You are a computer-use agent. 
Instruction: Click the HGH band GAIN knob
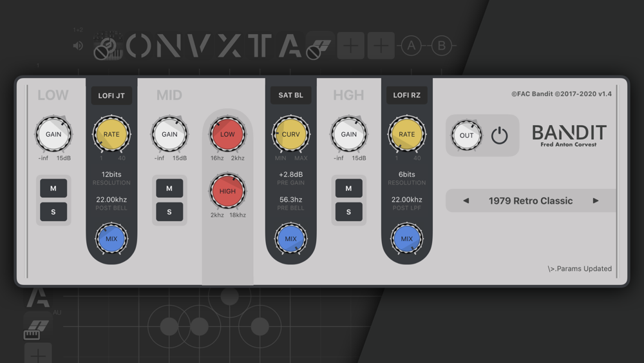coord(348,134)
